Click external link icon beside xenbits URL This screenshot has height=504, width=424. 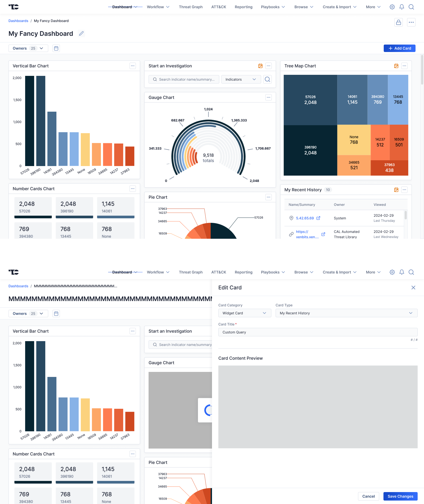point(323,234)
